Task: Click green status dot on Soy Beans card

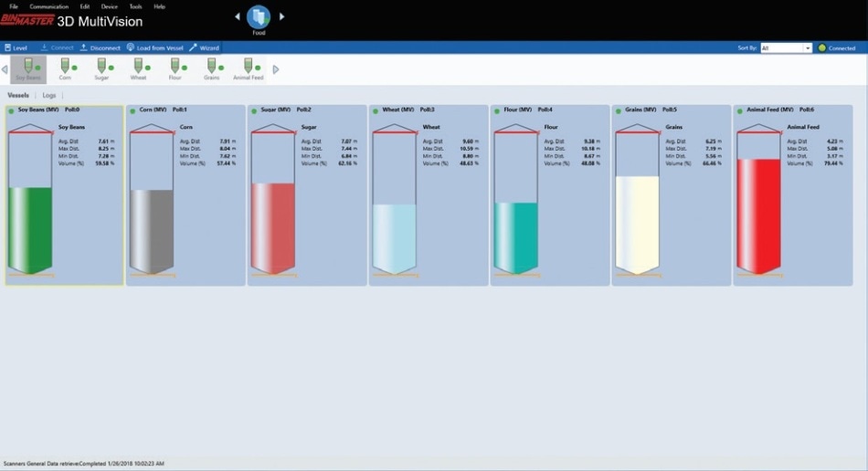Action: pyautogui.click(x=11, y=111)
